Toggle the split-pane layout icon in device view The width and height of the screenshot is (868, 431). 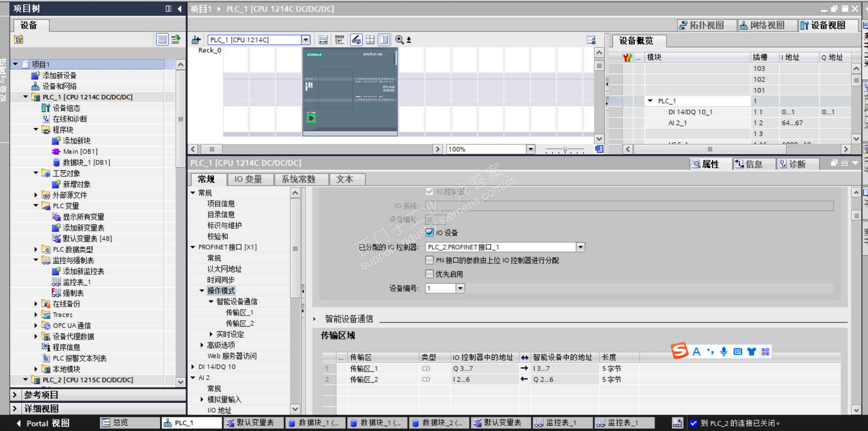tap(384, 40)
